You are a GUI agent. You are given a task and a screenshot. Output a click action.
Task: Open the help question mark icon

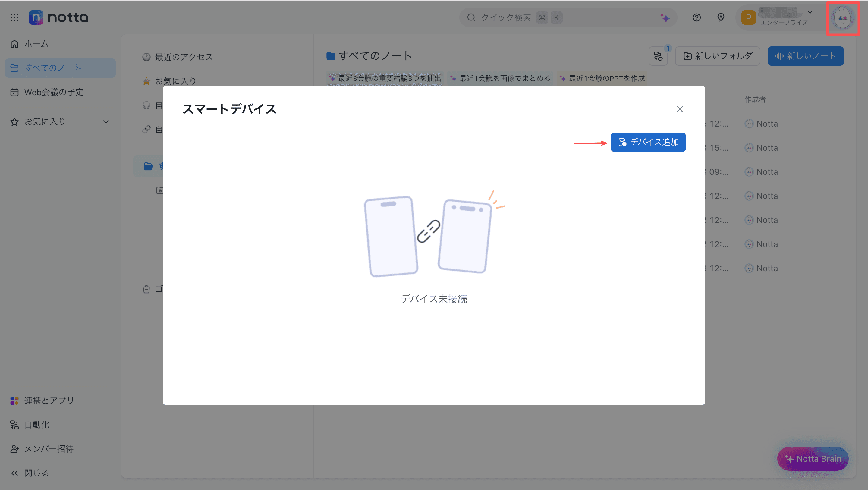click(697, 17)
